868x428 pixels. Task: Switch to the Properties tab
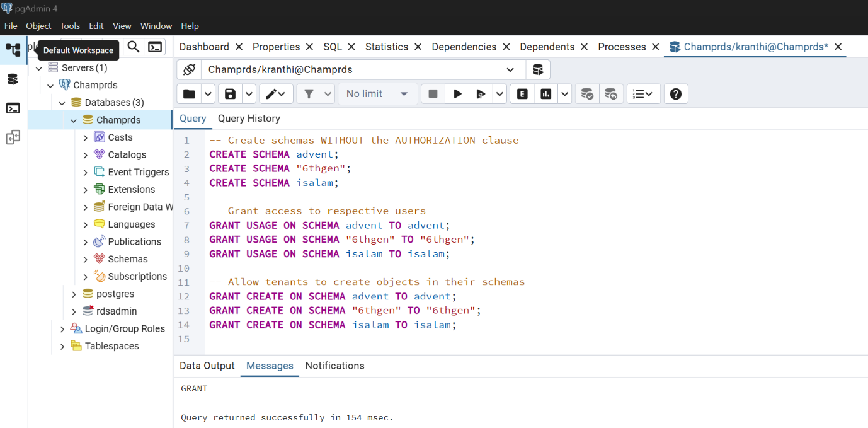[x=276, y=47]
